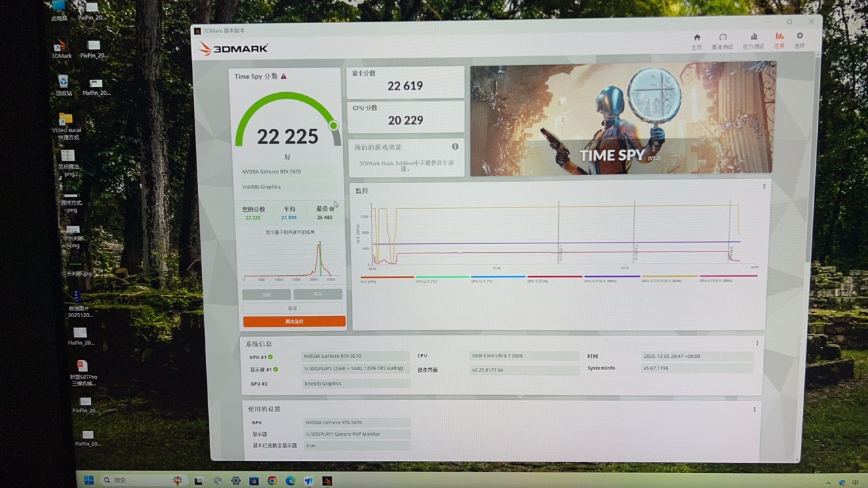Click the 3DMark logo in the header
Image resolution: width=868 pixels, height=488 pixels.
(x=233, y=49)
